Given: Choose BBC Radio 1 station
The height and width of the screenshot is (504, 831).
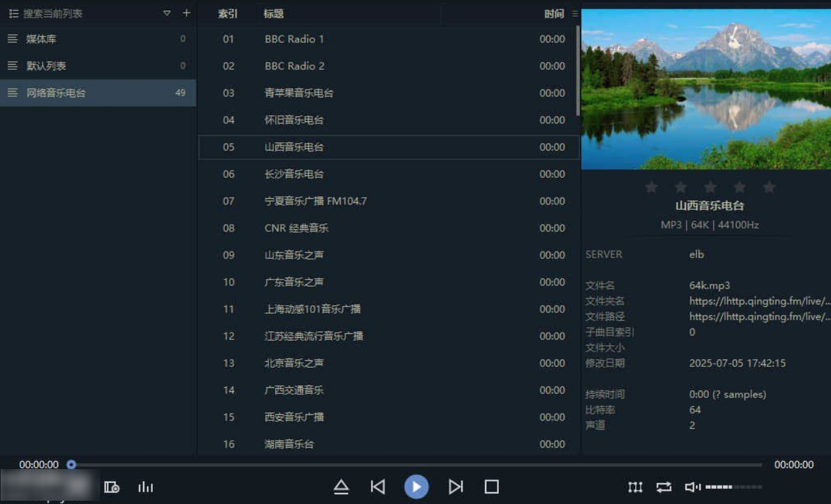Looking at the screenshot, I should click(294, 40).
